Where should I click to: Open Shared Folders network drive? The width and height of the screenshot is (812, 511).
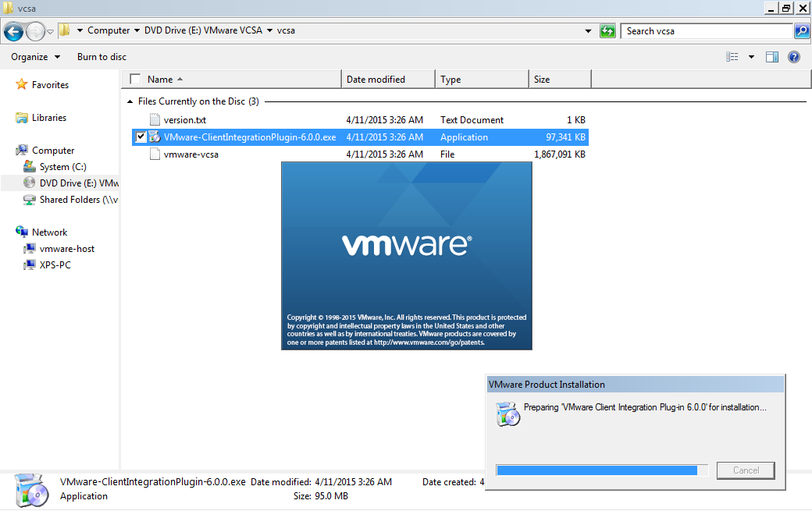coord(79,200)
